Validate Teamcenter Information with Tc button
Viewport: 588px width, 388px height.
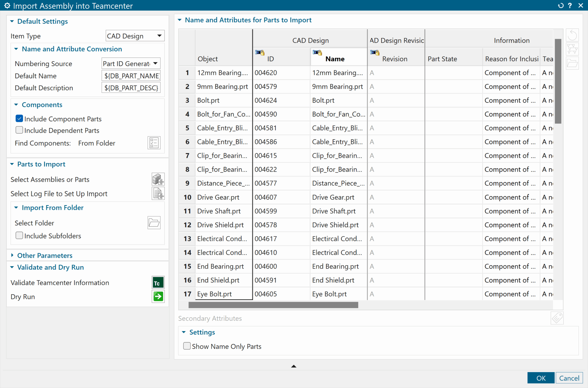(158, 282)
